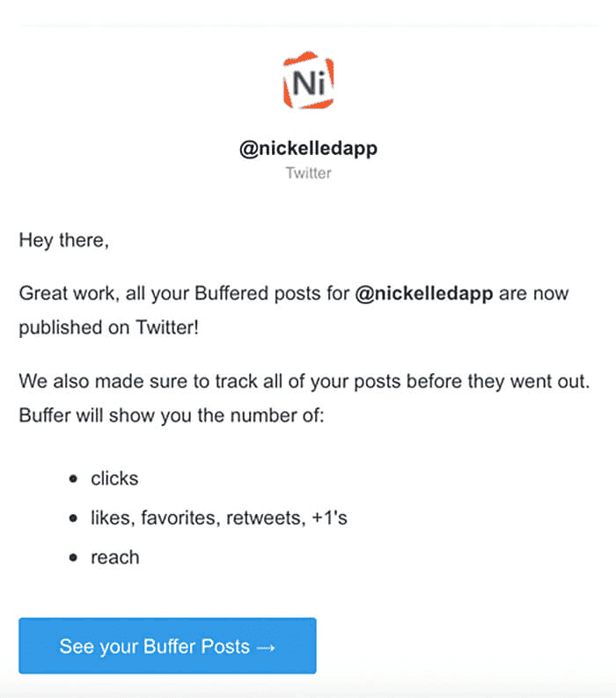Open the See your Buffer Posts button
Screen dimensions: 616x698
(x=167, y=646)
